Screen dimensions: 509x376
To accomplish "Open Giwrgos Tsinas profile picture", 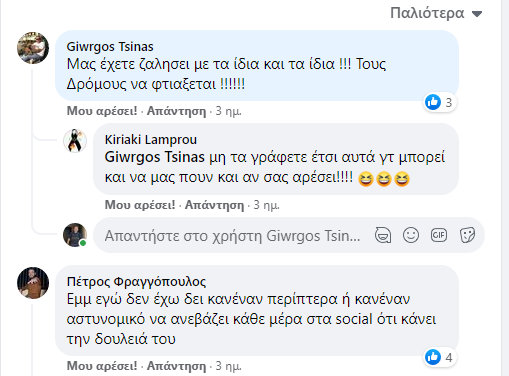I will (33, 48).
